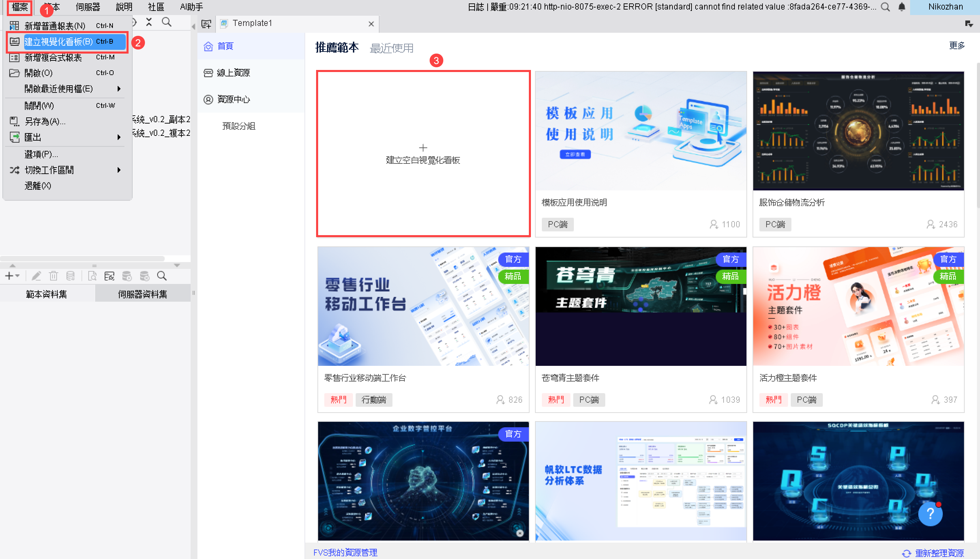Open the 零售行业移动端工作台 template thumbnail
Screen dimensions: 980x559
(x=423, y=306)
